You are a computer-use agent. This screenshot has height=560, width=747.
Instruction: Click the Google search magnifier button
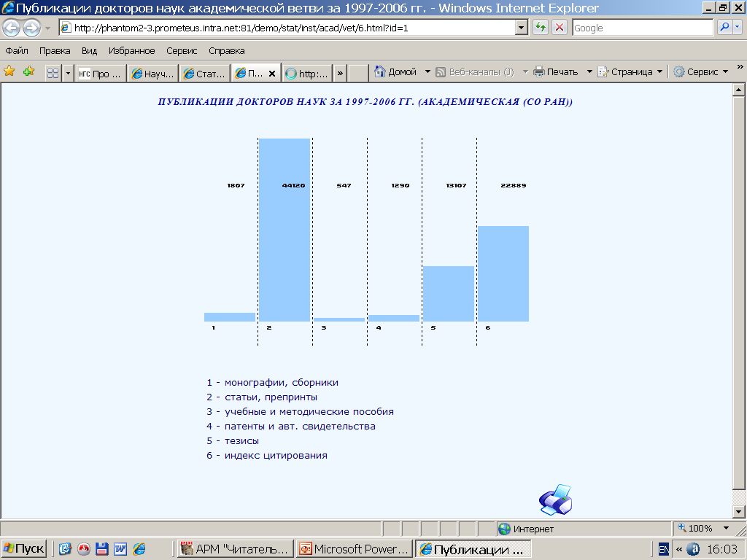click(x=725, y=28)
